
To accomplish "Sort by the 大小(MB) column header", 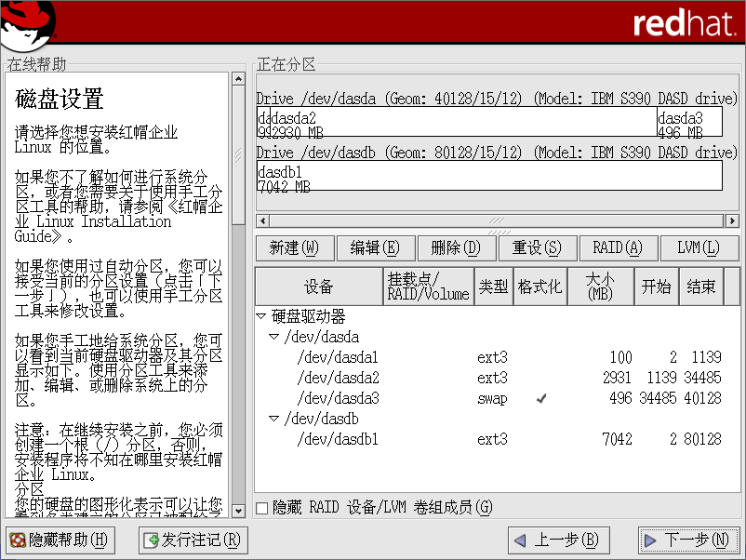I will [601, 287].
